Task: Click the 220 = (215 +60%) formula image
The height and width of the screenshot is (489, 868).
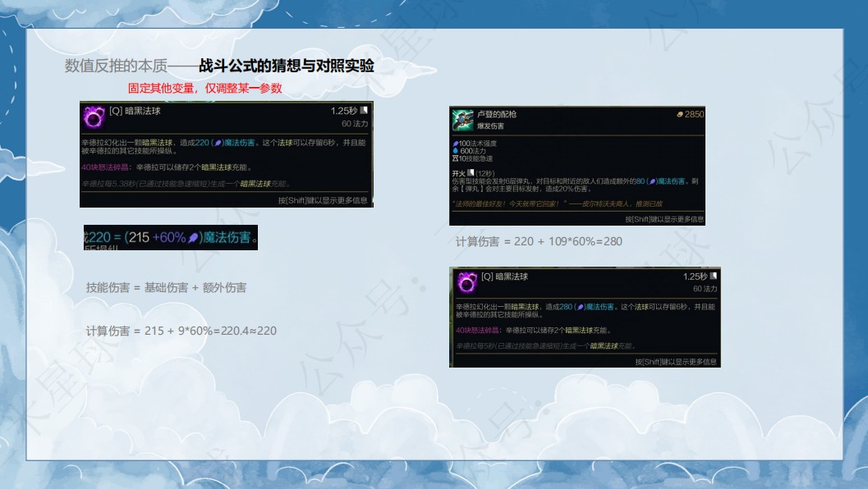Action: point(171,238)
